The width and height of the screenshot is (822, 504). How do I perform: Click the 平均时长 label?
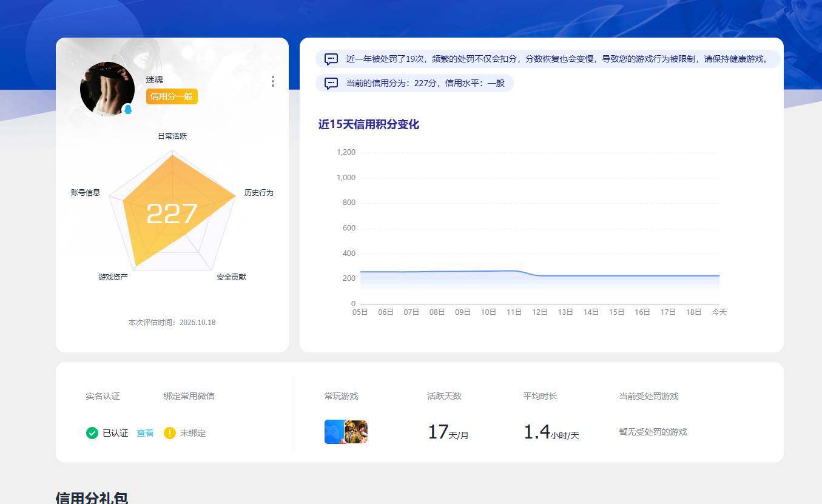541,396
